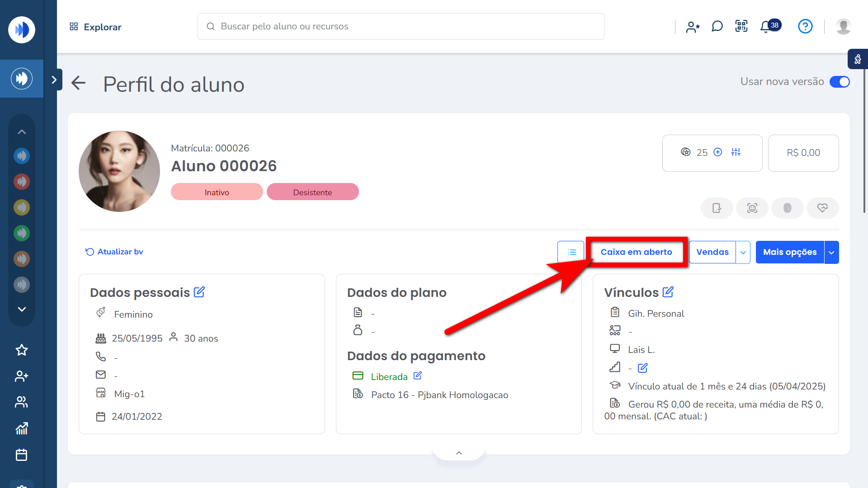Collapse the profile card chevron
The width and height of the screenshot is (868, 488).
[x=459, y=453]
